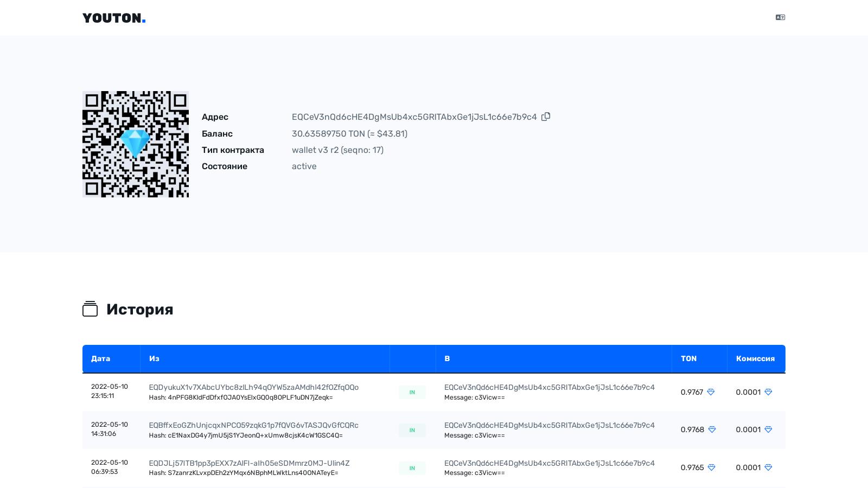Click the Адрес label
The image size is (868, 488).
[215, 117]
